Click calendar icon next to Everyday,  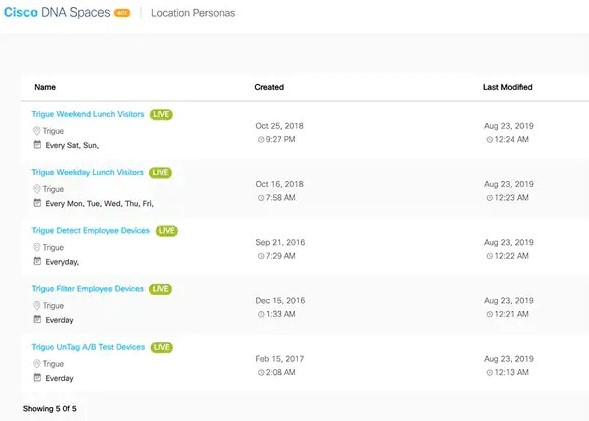click(x=37, y=261)
